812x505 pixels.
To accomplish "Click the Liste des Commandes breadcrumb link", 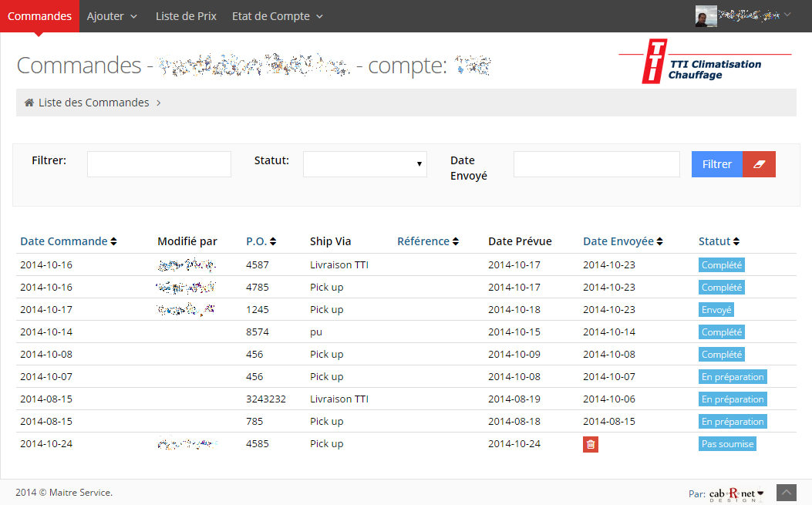I will coord(93,103).
